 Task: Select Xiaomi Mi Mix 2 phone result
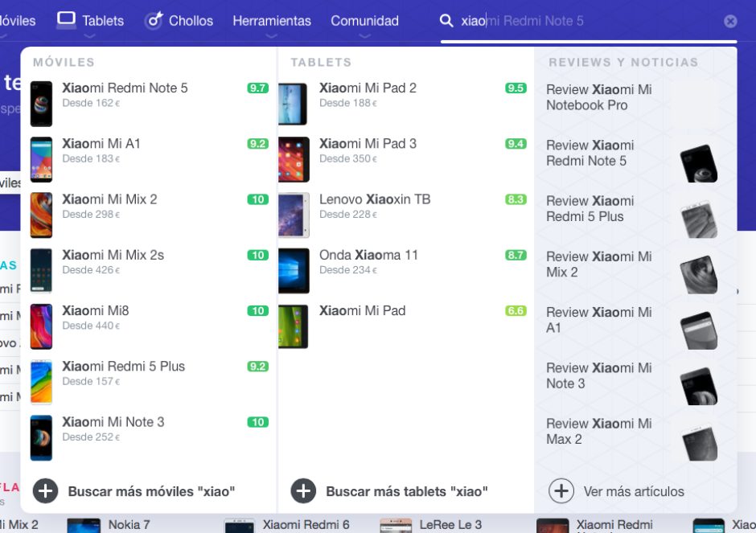(150, 215)
